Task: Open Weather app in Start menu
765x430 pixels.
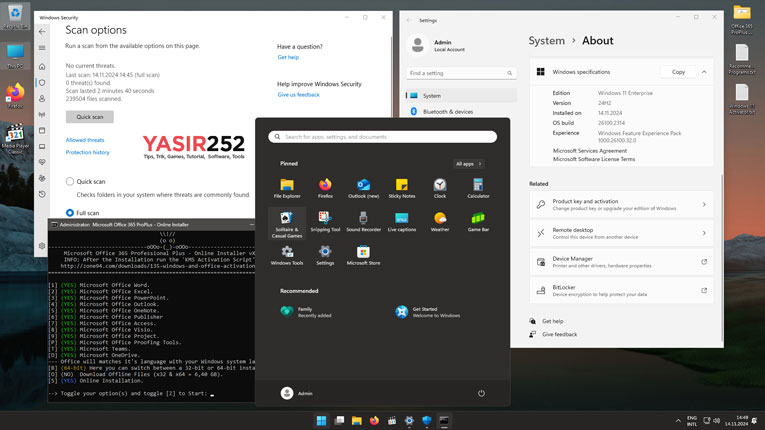Action: click(440, 222)
